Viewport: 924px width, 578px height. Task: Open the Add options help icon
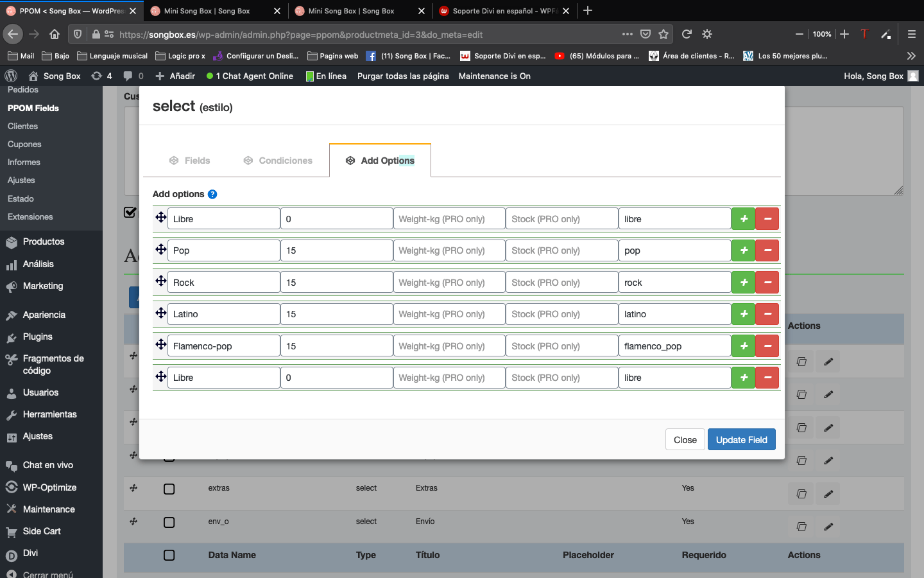click(212, 194)
